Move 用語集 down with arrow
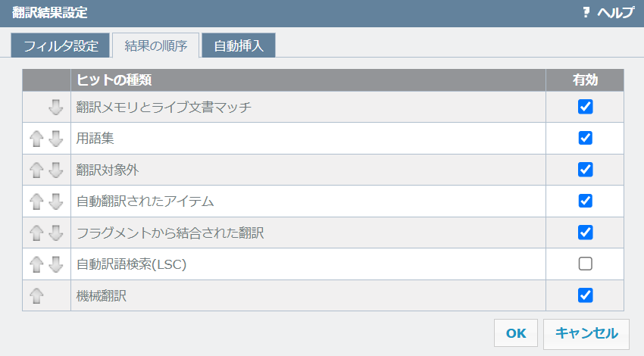The width and height of the screenshot is (644, 356). tap(55, 139)
